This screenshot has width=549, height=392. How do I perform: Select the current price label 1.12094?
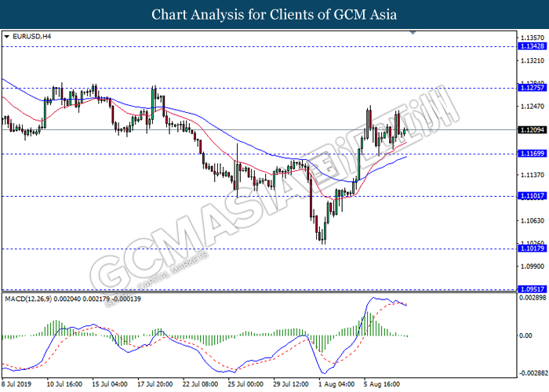coord(533,130)
